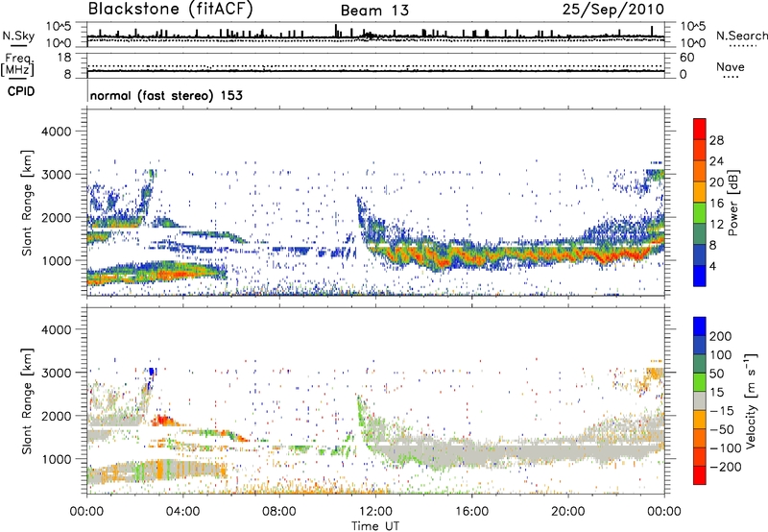Click the "04:00" time axis label
Screen dimensions: 768x532
(183, 512)
